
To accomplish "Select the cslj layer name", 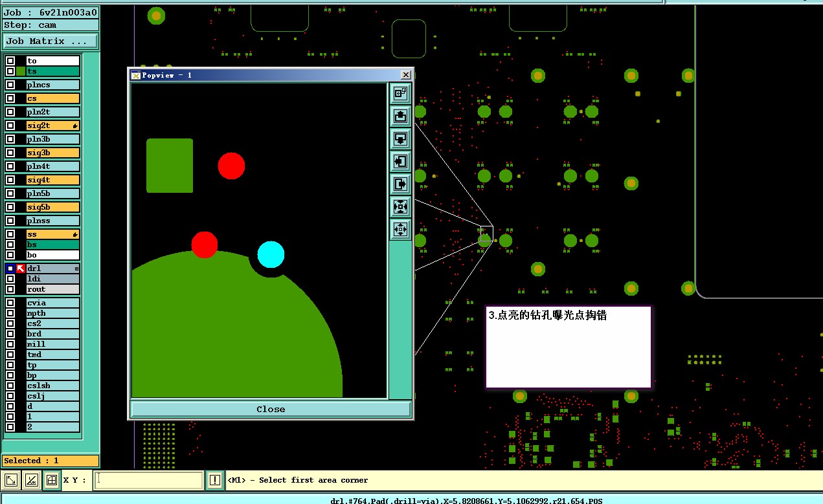I will point(53,396).
